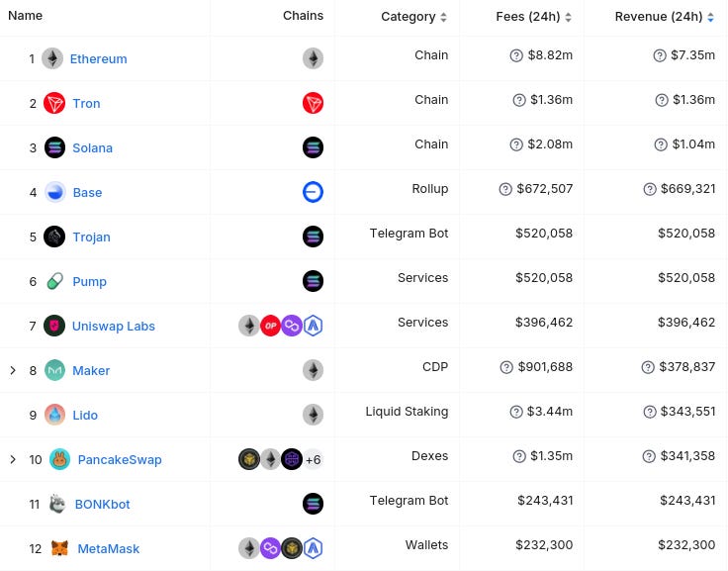Click the Base chain icon in Chains column

[x=313, y=192]
